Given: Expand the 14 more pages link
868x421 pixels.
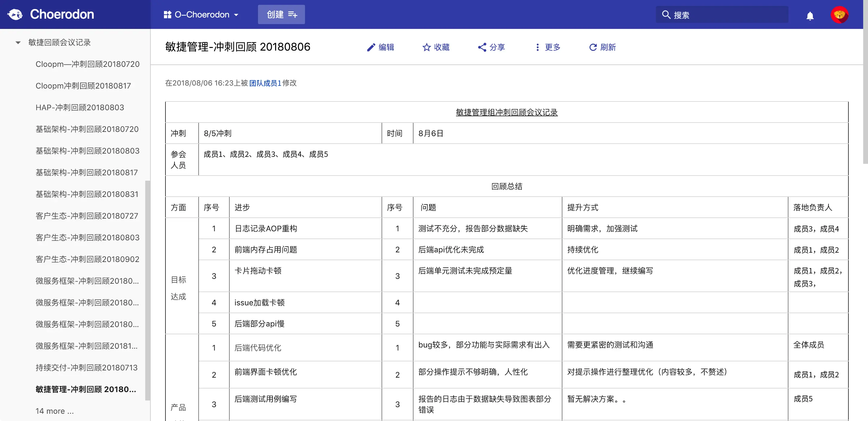Looking at the screenshot, I should click(x=55, y=411).
